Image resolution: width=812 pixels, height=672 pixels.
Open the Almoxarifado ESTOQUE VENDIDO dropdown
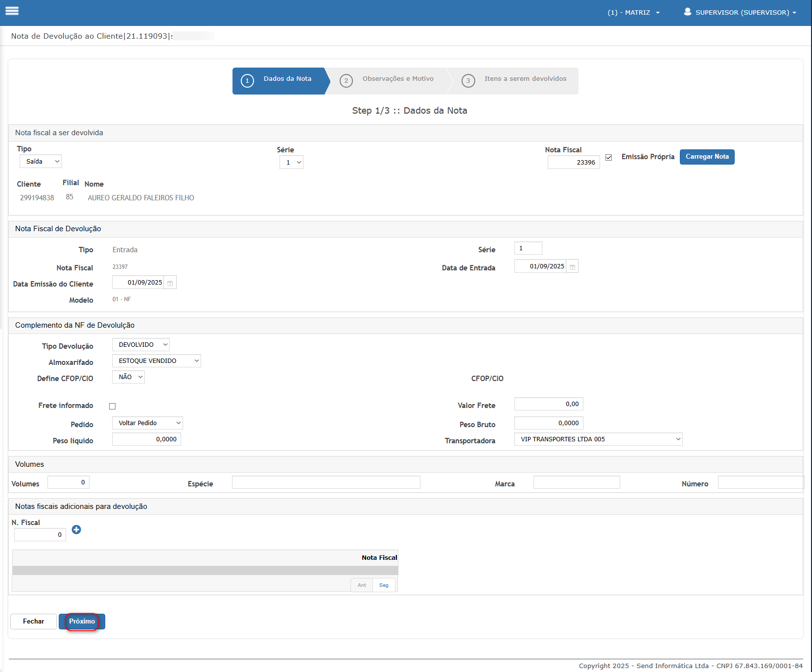(156, 361)
